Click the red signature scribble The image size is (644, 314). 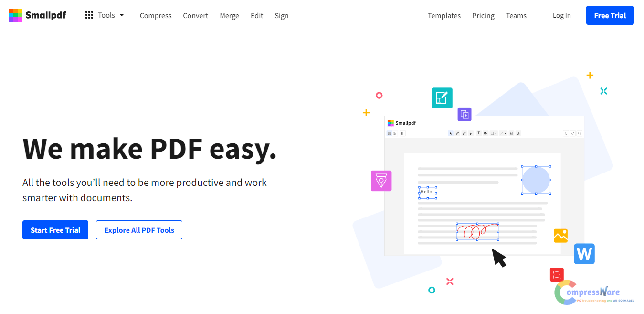pos(477,232)
